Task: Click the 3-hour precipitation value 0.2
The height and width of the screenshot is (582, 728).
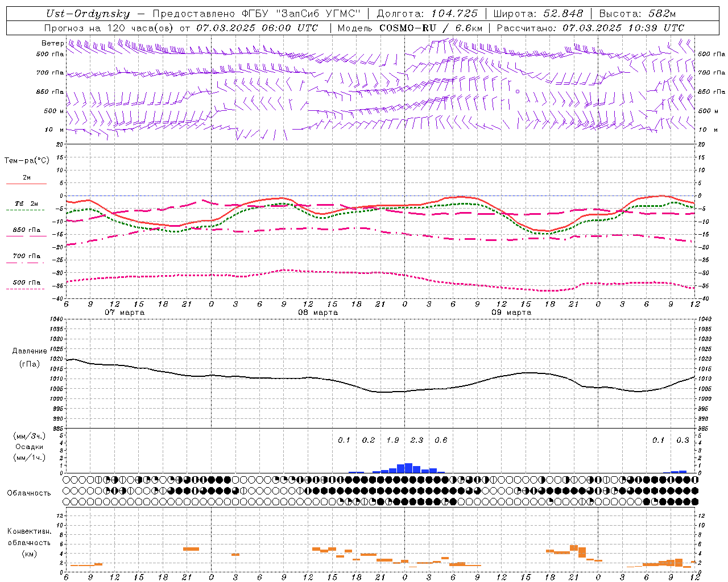Action: [369, 440]
